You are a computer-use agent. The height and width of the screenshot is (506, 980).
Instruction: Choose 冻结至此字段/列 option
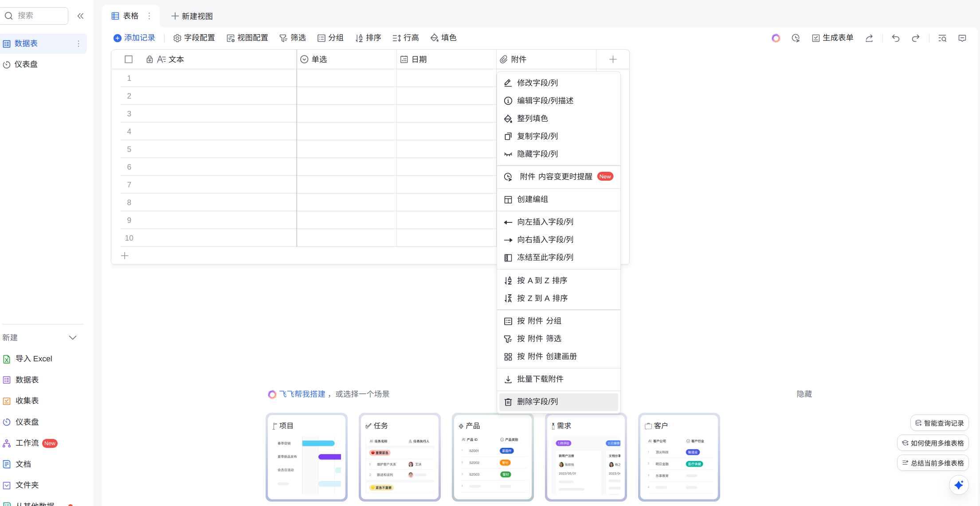coord(558,257)
